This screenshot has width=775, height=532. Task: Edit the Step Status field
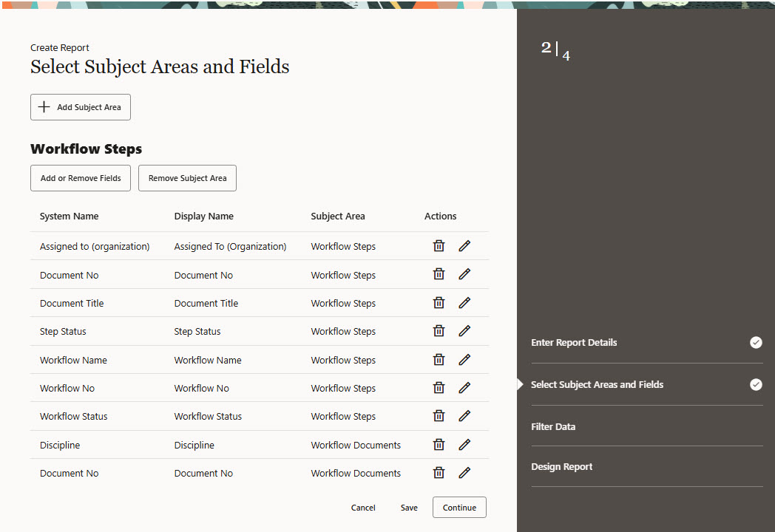point(464,331)
